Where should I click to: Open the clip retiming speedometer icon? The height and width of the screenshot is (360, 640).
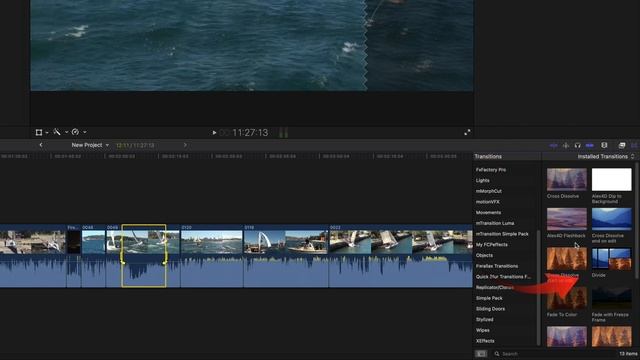point(75,132)
